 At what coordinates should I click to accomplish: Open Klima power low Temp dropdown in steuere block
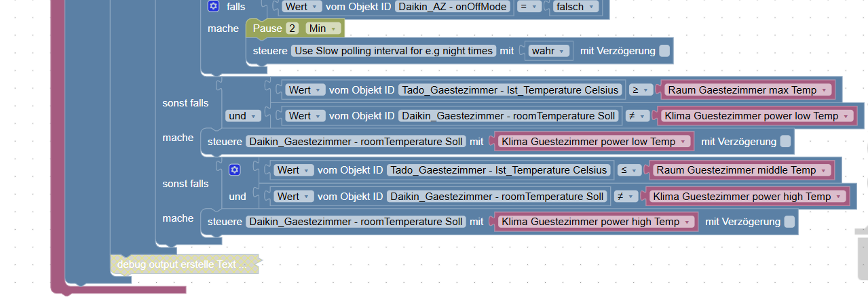pyautogui.click(x=594, y=142)
